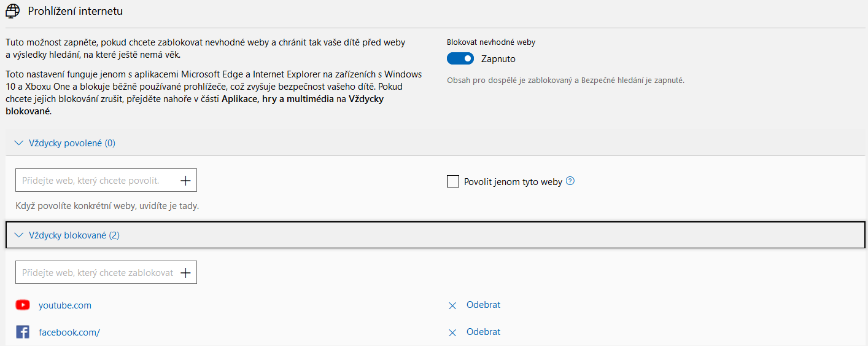
Task: Click the plus icon to add allowed website
Action: [186, 181]
